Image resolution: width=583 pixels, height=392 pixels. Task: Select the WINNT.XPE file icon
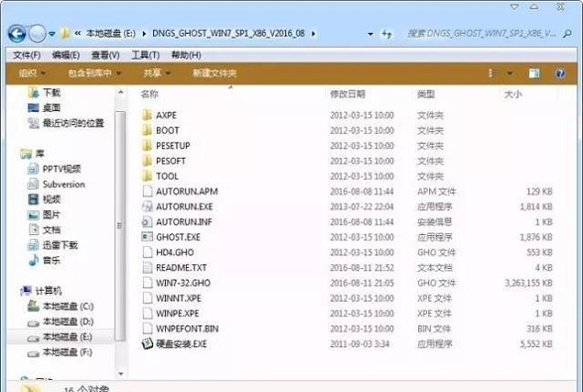(x=148, y=298)
